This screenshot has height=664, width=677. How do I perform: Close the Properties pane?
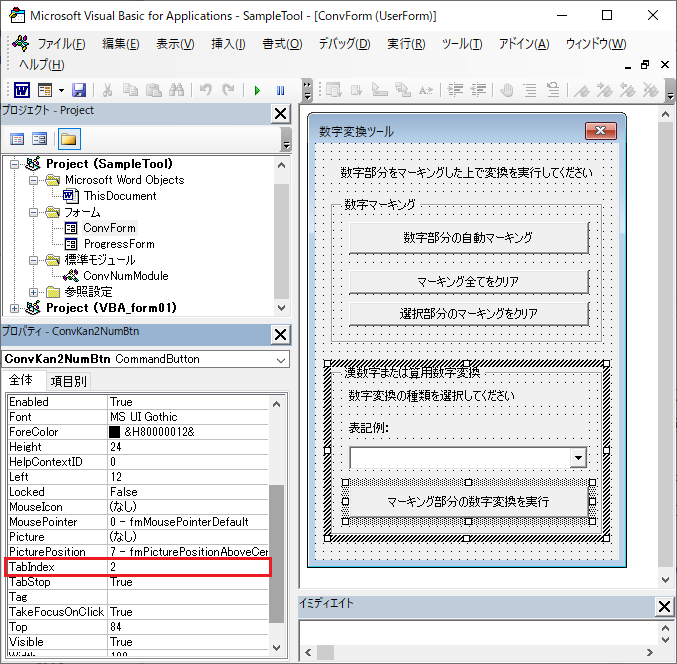click(x=281, y=335)
